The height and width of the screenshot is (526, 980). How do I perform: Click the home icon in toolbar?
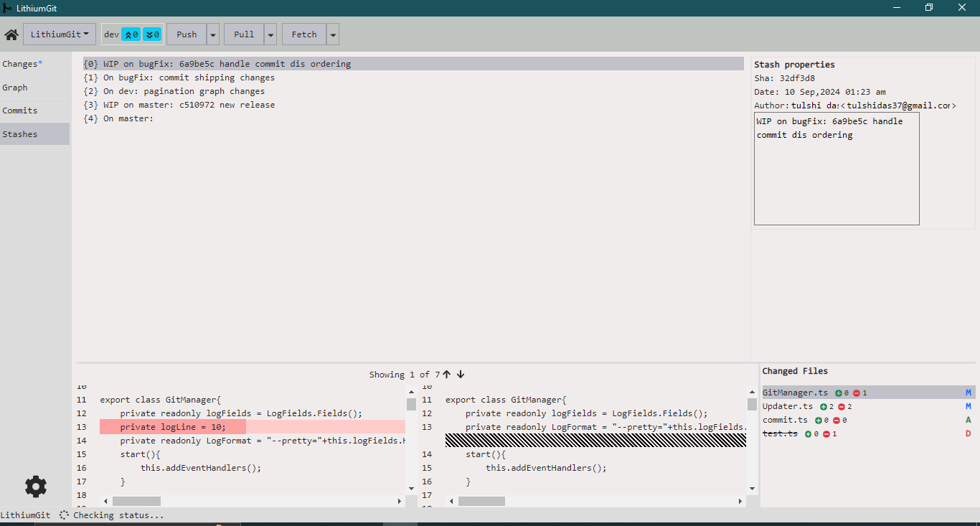11,34
